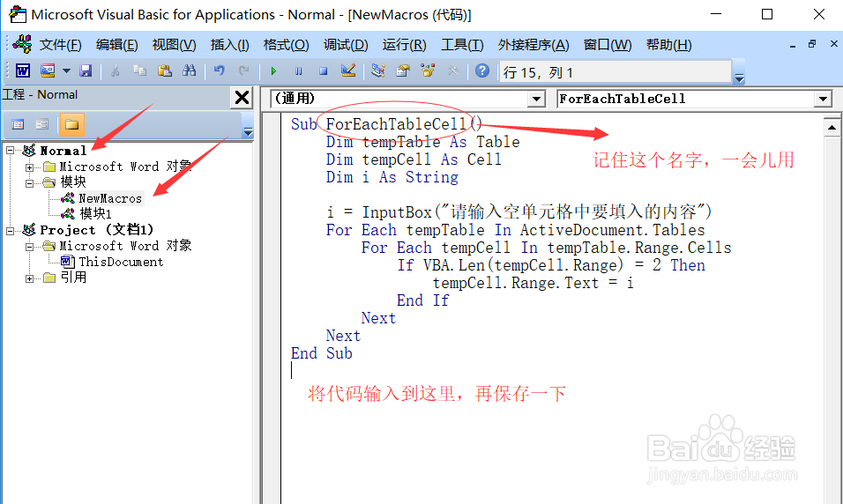843x504 pixels.
Task: Open the Project Explorer icon
Action: [x=378, y=70]
